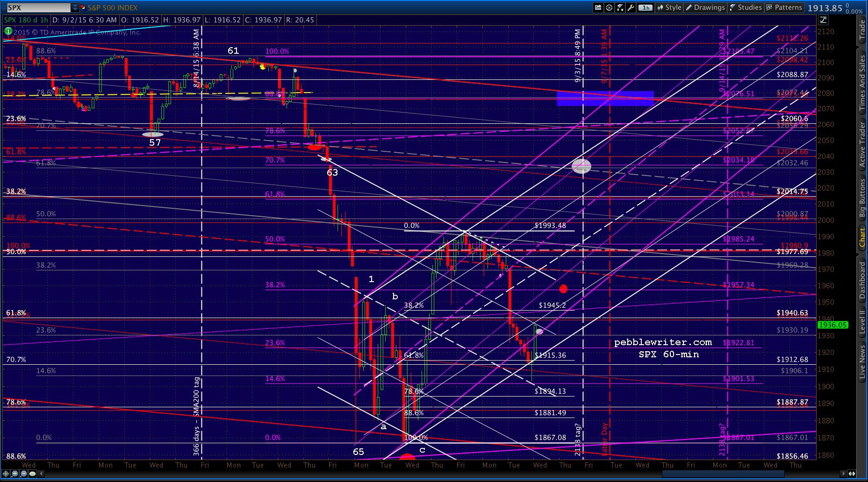Click the blue rectangle drawing on chart
The width and height of the screenshot is (868, 482).
point(605,98)
